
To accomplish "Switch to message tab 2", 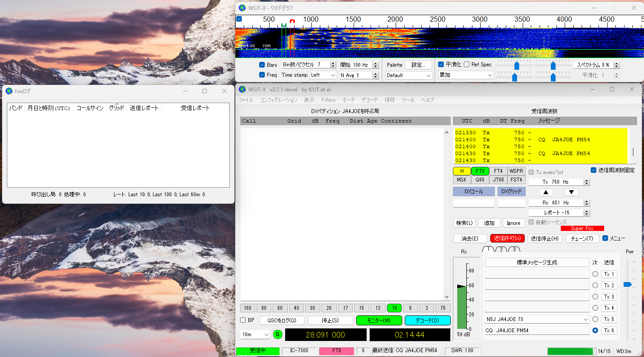I will click(x=501, y=250).
